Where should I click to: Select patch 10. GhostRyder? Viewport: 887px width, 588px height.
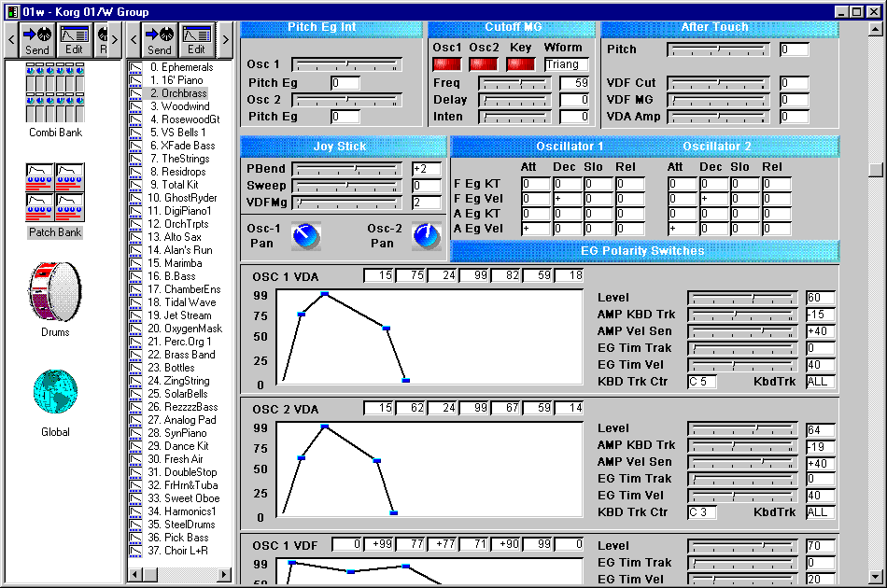(182, 198)
